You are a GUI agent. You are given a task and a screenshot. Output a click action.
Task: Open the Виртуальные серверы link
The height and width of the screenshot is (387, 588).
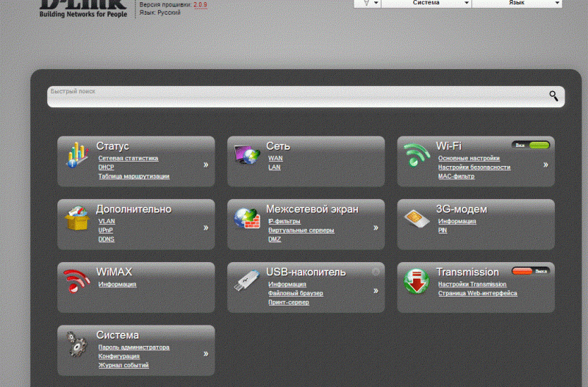point(301,230)
